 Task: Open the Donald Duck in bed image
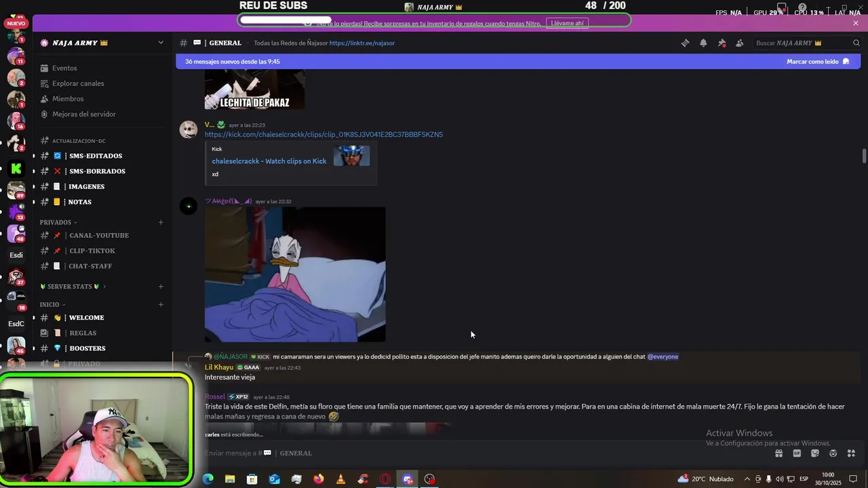pyautogui.click(x=295, y=274)
